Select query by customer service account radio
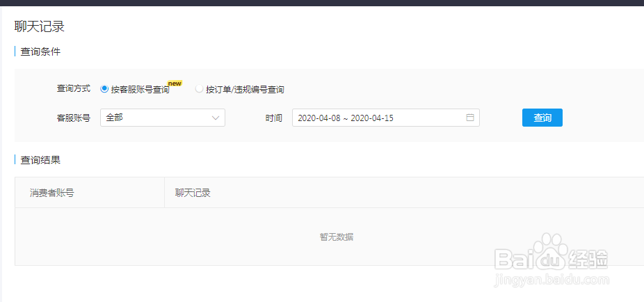 tap(104, 89)
